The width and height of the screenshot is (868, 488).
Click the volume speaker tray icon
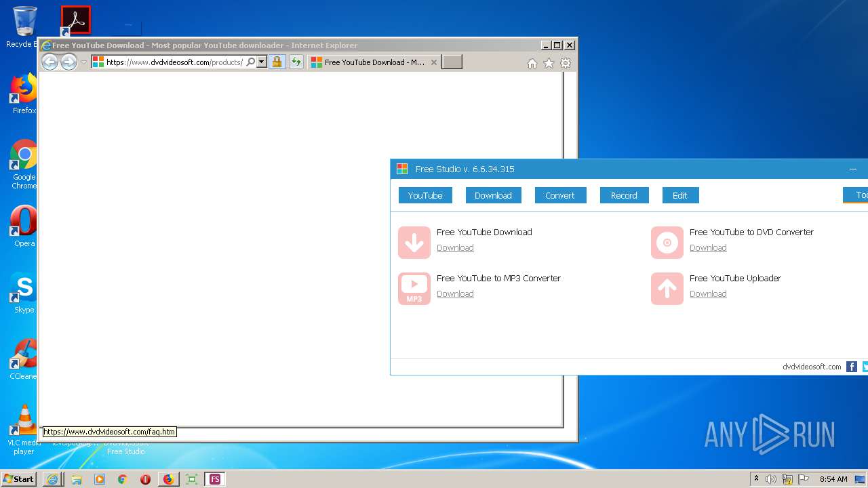(x=771, y=479)
